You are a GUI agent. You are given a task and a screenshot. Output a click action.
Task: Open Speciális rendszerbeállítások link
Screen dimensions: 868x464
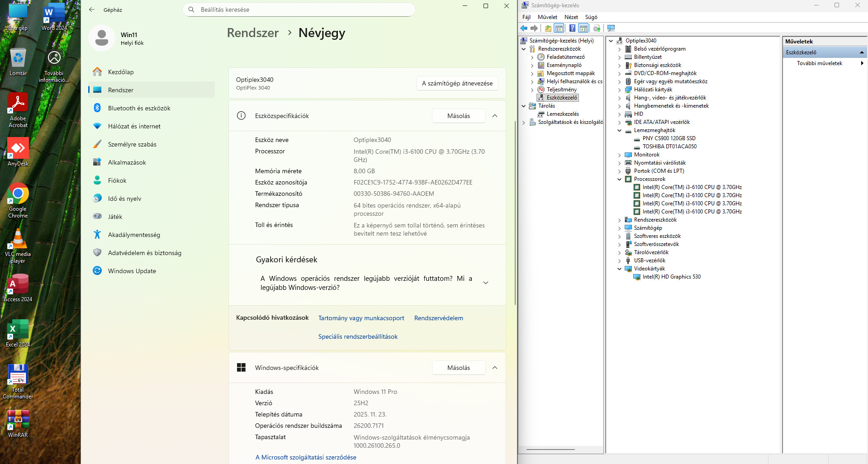[x=358, y=336]
